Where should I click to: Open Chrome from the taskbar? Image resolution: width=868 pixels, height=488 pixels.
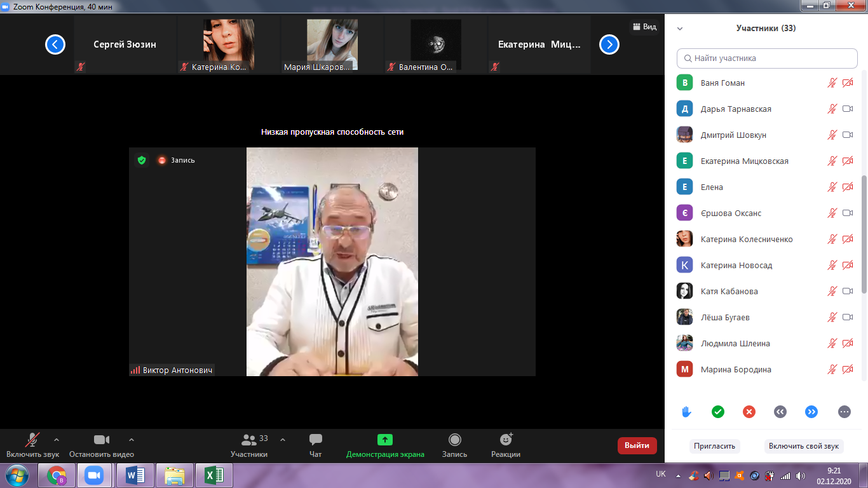pos(57,475)
